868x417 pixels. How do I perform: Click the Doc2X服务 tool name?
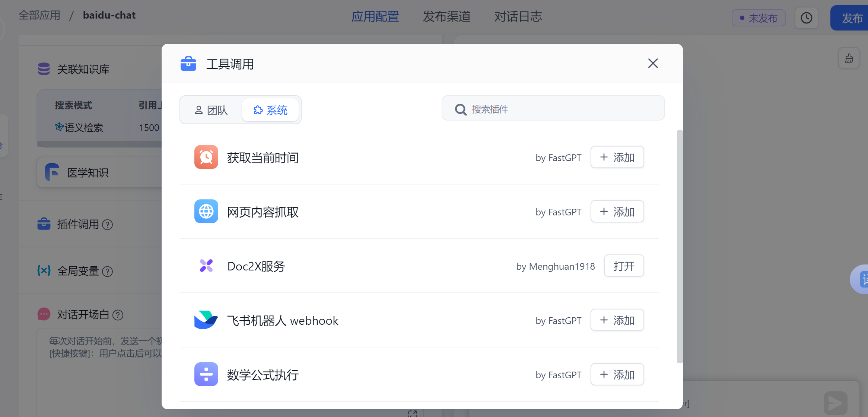pyautogui.click(x=256, y=266)
